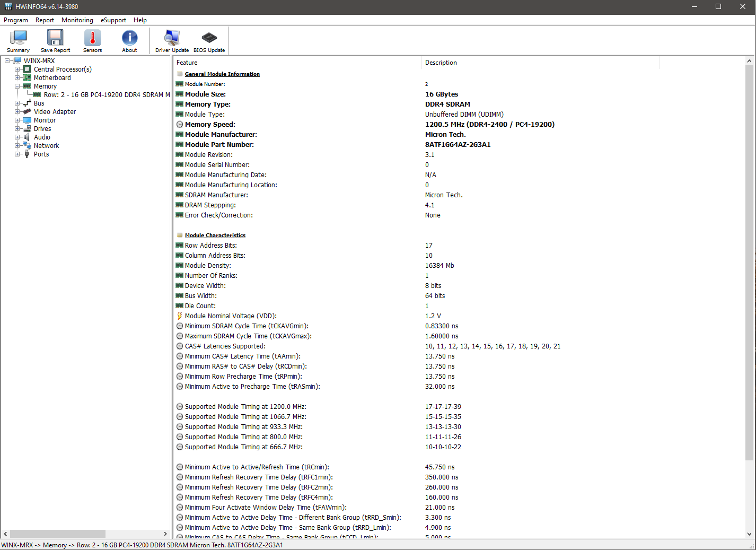Expand the Central Processor(s) node
The image size is (756, 550).
click(17, 69)
